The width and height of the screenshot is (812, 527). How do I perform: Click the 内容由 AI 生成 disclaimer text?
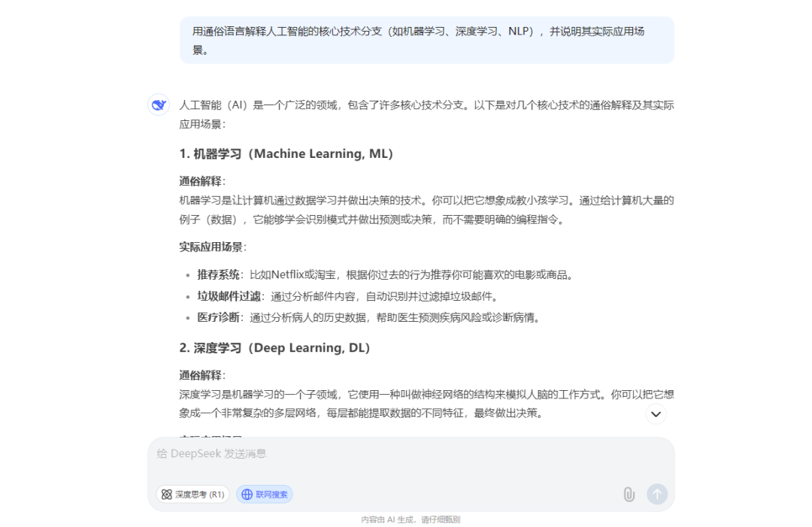[x=411, y=519]
